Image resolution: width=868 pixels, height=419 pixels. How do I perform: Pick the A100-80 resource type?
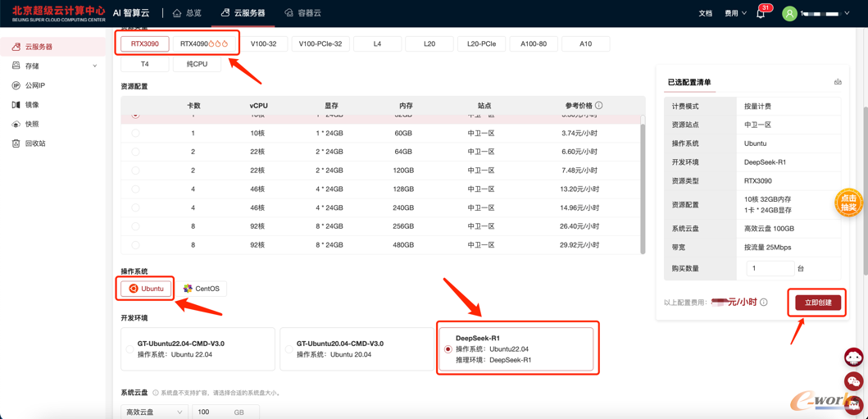pos(534,43)
